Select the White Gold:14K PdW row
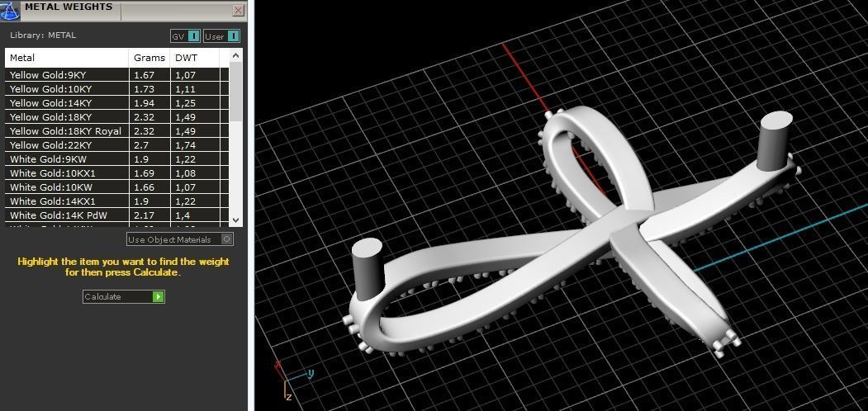This screenshot has width=868, height=411. [116, 215]
